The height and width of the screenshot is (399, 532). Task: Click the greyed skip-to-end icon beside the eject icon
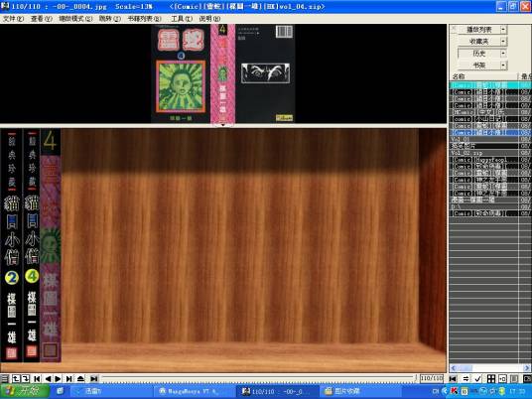(94, 378)
